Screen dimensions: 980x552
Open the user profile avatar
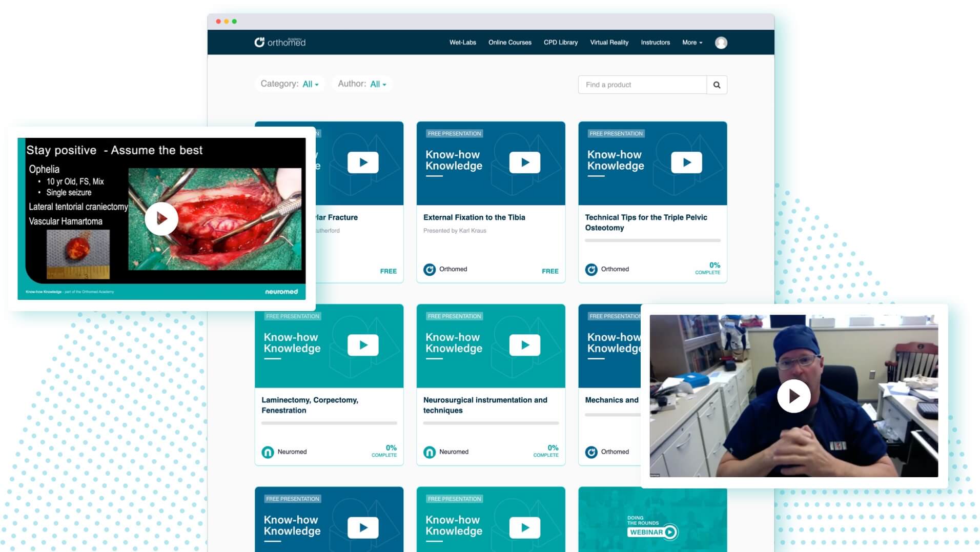[721, 43]
